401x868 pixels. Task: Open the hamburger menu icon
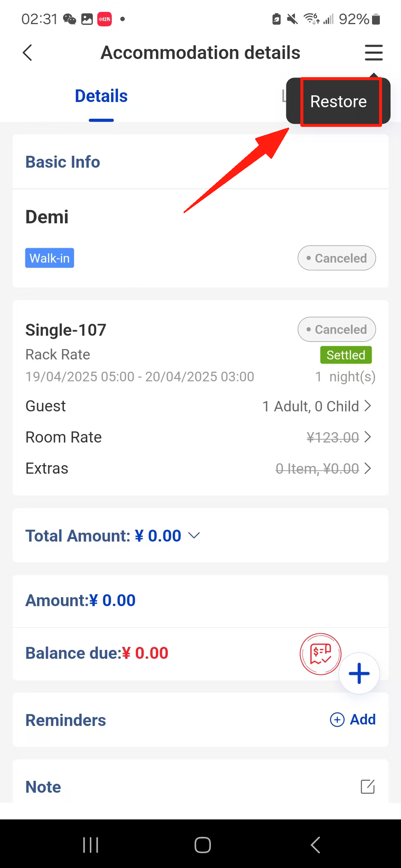(x=374, y=53)
